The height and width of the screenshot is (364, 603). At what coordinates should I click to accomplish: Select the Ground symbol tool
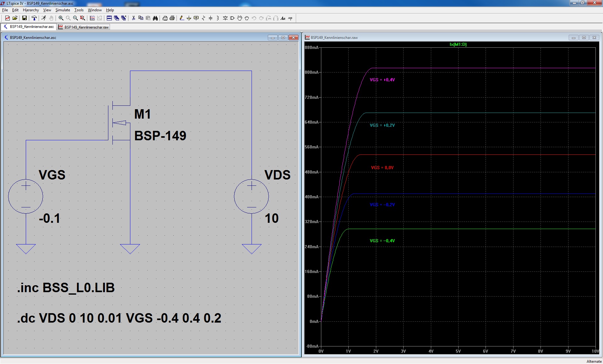tap(189, 18)
